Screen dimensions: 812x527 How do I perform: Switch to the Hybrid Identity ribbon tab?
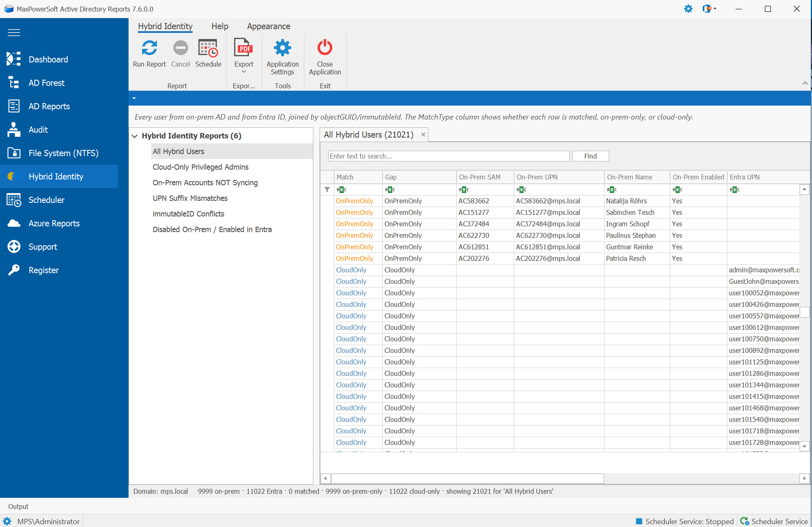coord(165,26)
